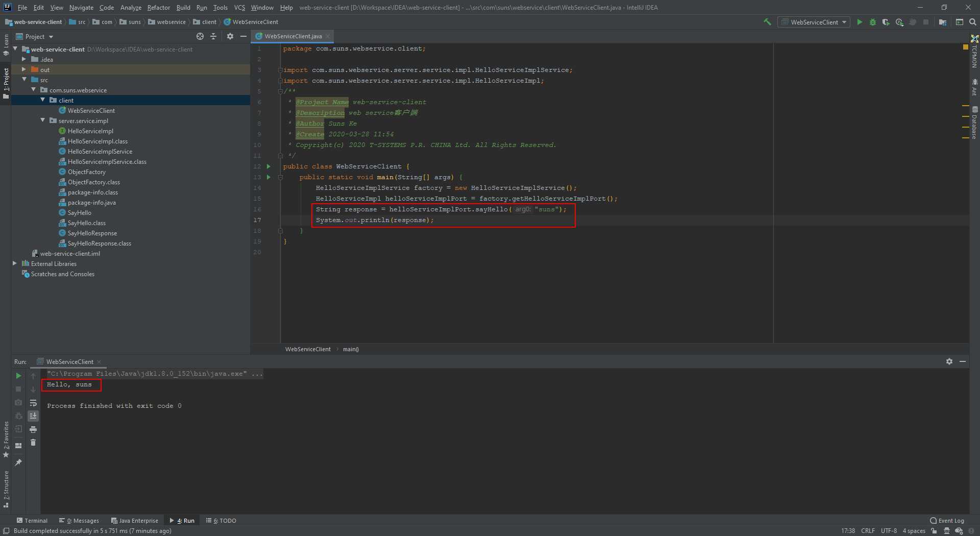Pin the Run tab with pushpin icon

[x=18, y=462]
